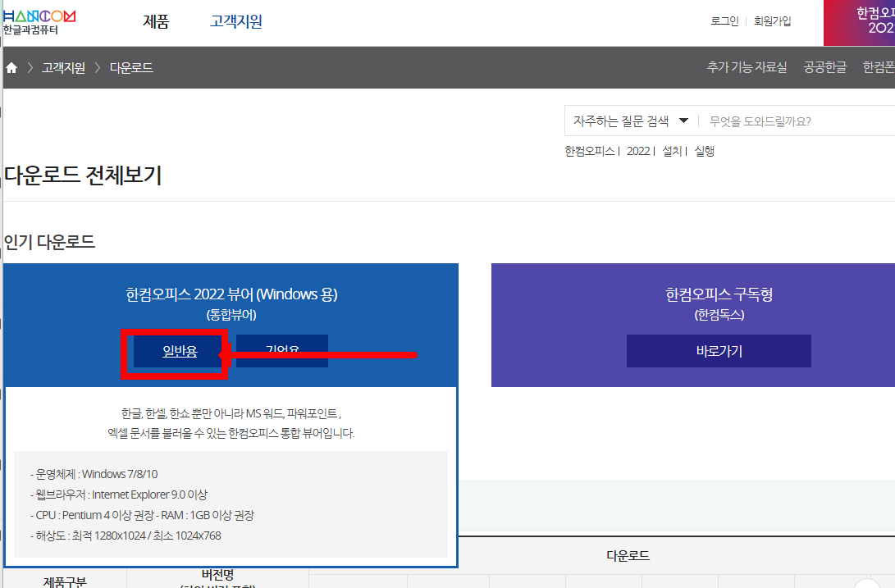Visit the 공공한글 page
895x588 pixels.
(x=824, y=67)
